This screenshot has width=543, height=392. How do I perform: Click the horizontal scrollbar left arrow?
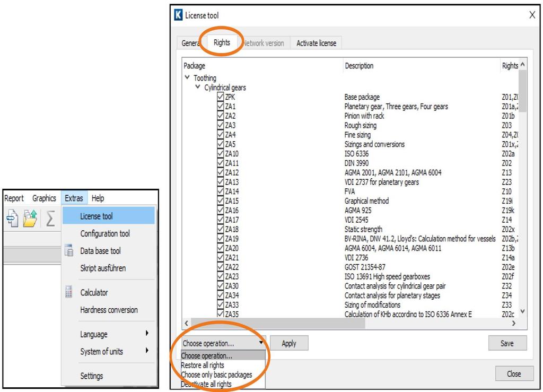(186, 323)
